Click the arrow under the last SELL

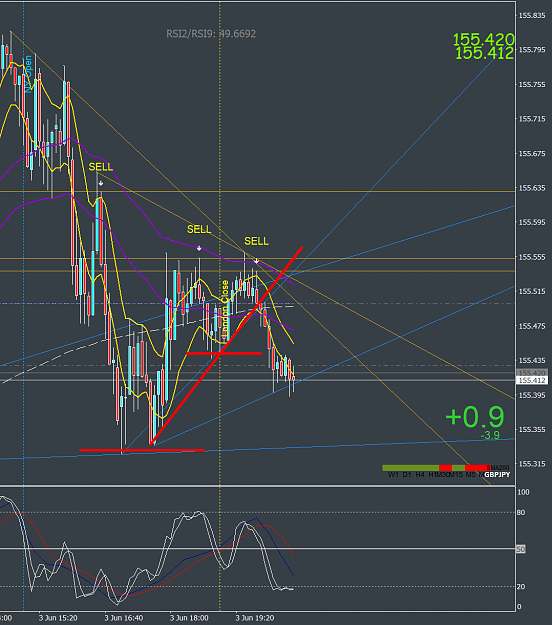tap(256, 261)
